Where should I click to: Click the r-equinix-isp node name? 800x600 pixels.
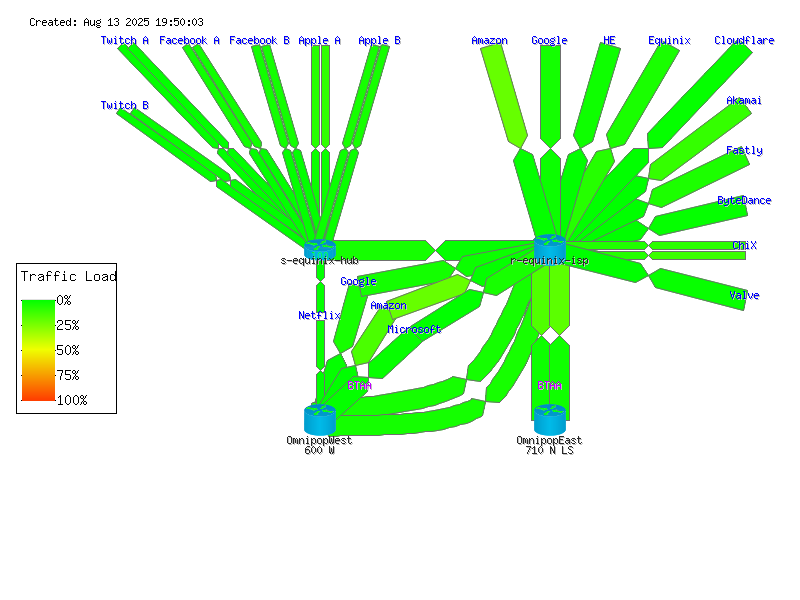click(549, 260)
